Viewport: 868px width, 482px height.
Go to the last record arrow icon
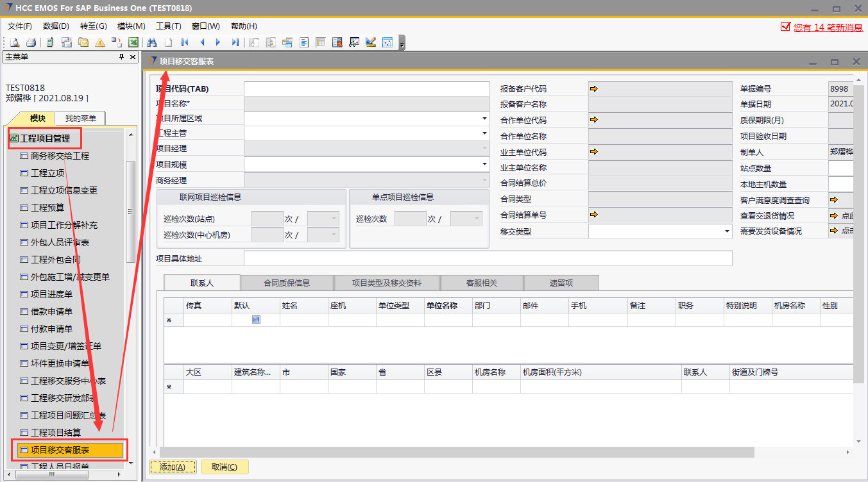235,42
